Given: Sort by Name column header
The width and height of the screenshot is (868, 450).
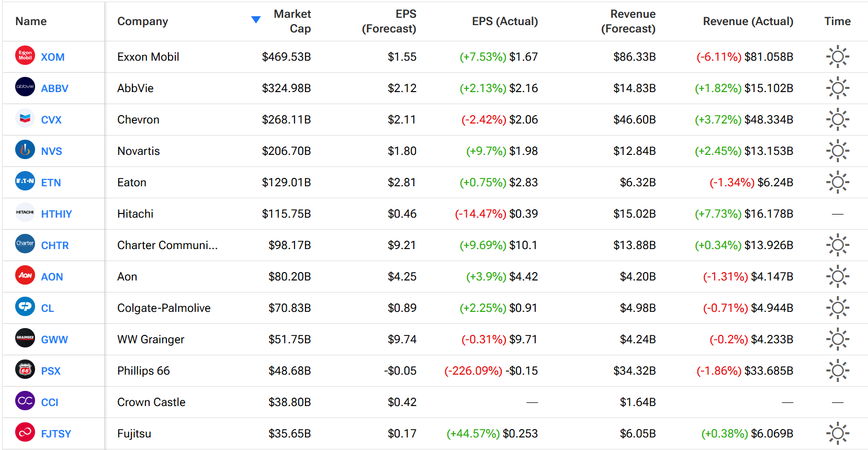Looking at the screenshot, I should (x=31, y=21).
